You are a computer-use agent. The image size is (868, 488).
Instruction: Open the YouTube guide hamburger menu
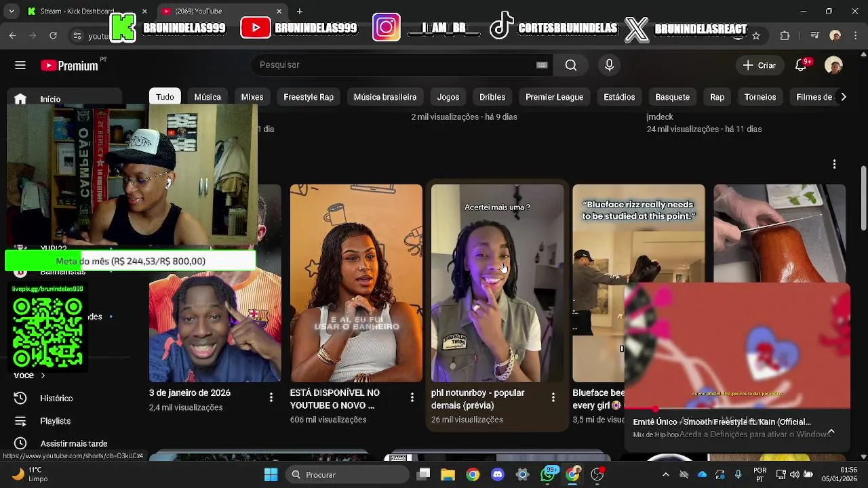click(20, 65)
